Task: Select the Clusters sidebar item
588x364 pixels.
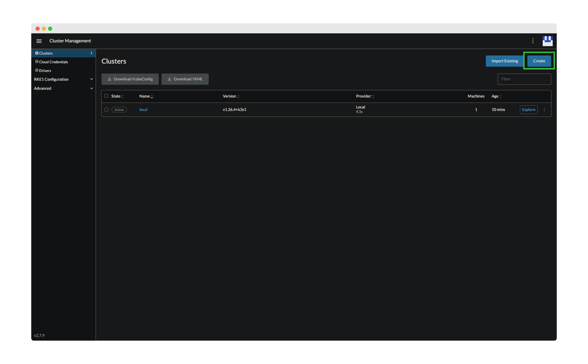Action: [x=63, y=53]
